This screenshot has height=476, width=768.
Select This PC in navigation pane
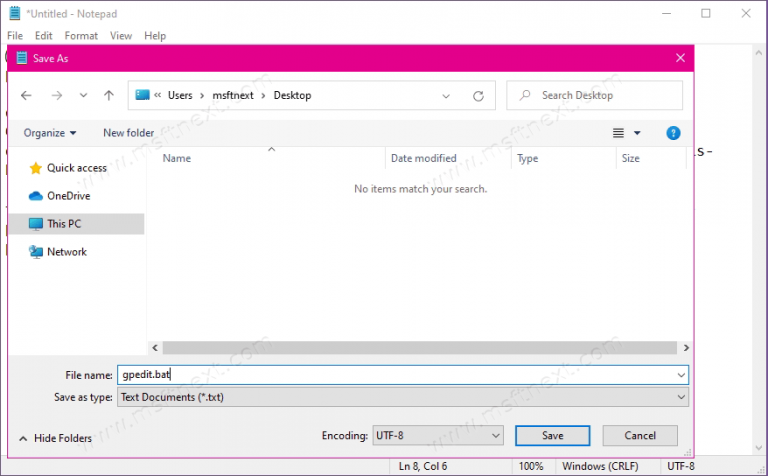point(76,224)
